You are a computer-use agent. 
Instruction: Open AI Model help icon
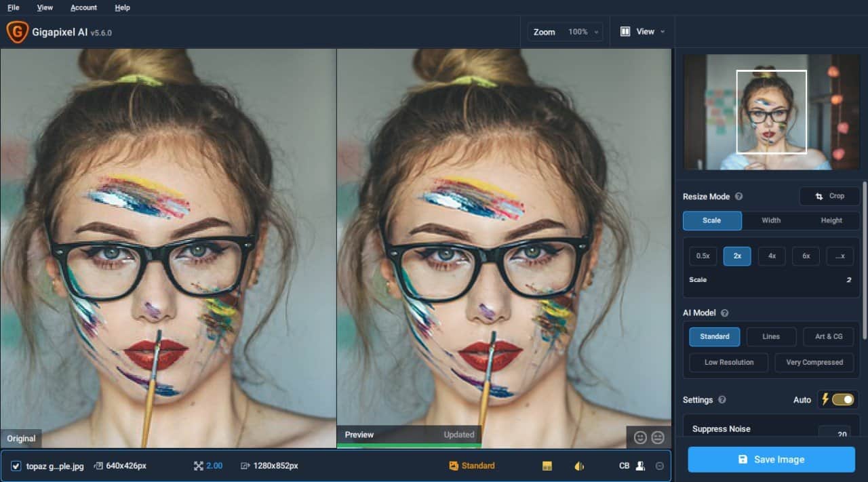724,313
